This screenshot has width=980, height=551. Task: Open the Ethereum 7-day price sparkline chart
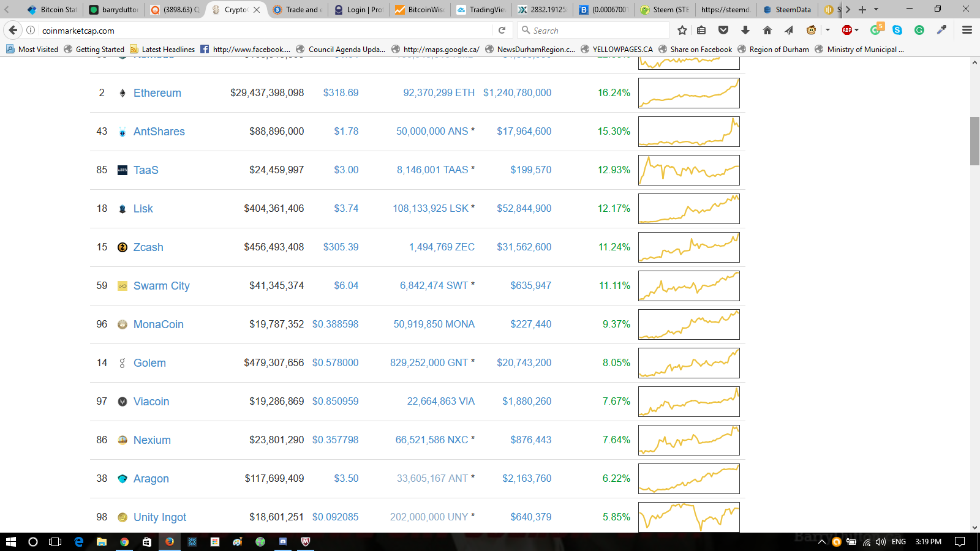689,93
